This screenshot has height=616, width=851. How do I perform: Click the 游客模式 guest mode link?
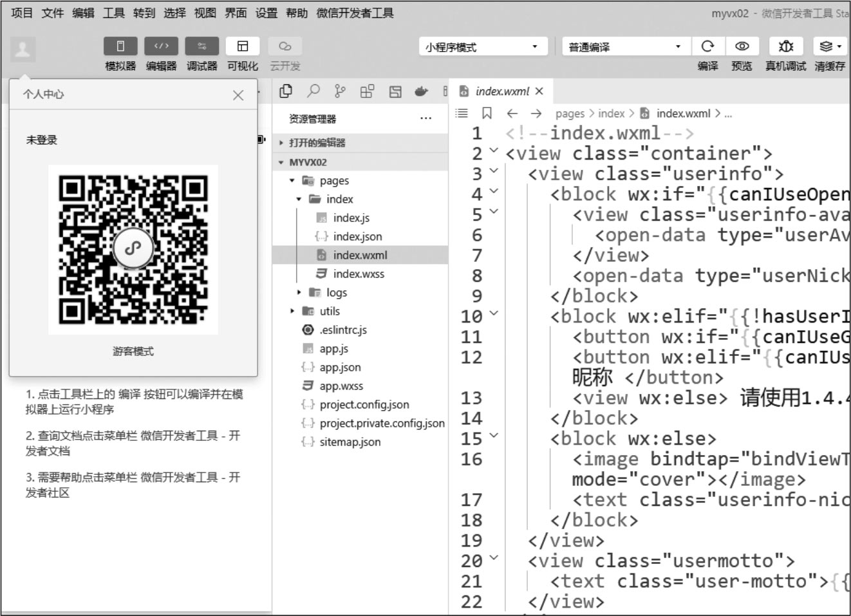click(133, 351)
